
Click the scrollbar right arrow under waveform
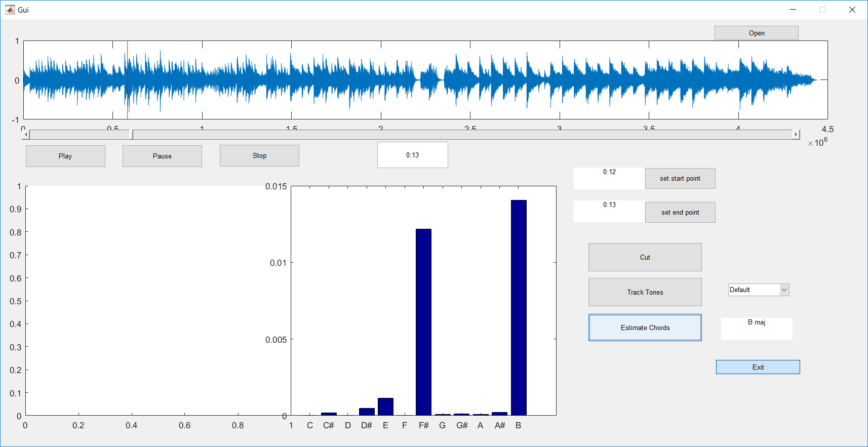796,134
